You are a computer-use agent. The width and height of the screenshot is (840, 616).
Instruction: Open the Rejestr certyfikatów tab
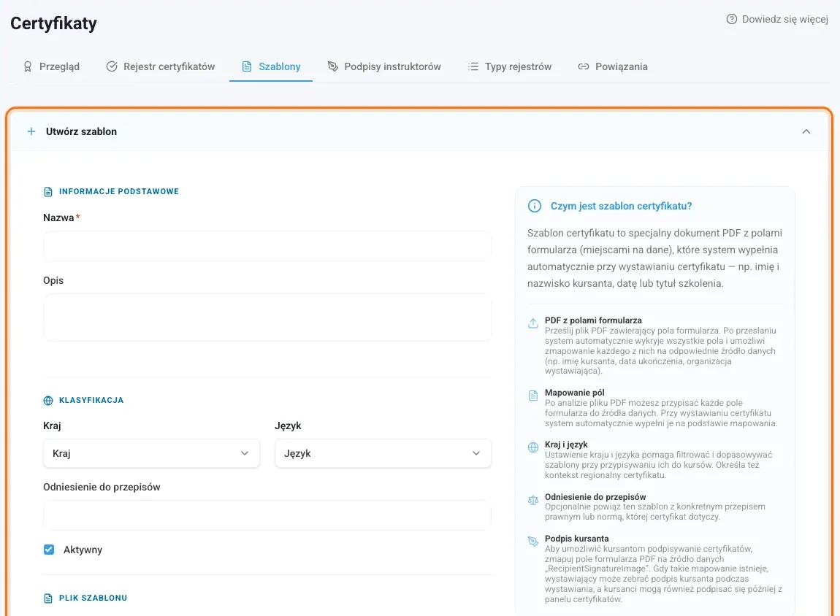[x=161, y=66]
